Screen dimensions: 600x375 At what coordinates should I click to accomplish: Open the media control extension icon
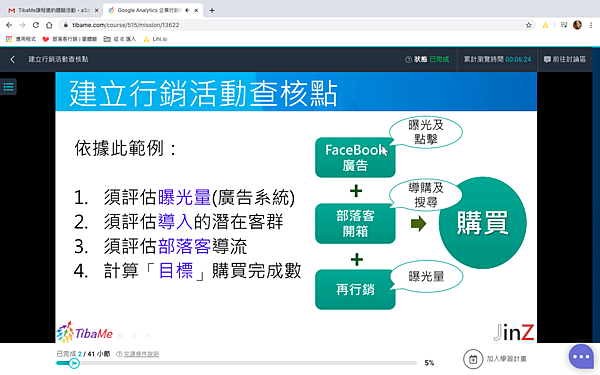[564, 25]
